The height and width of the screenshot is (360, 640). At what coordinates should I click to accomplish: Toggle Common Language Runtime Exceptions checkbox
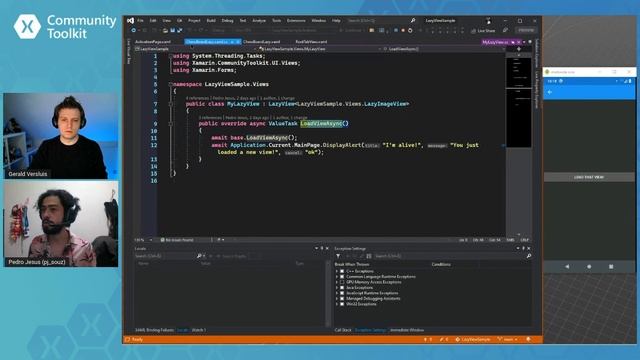pyautogui.click(x=342, y=277)
